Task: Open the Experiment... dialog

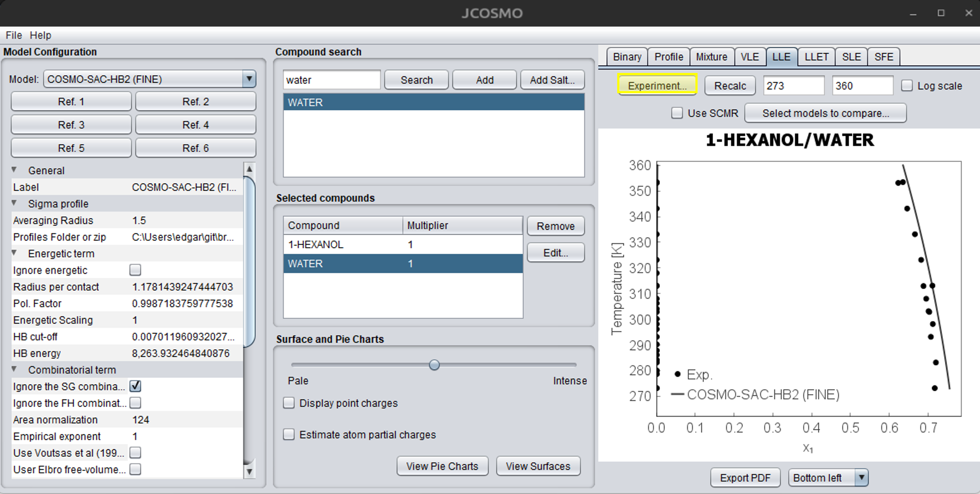Action: [657, 86]
